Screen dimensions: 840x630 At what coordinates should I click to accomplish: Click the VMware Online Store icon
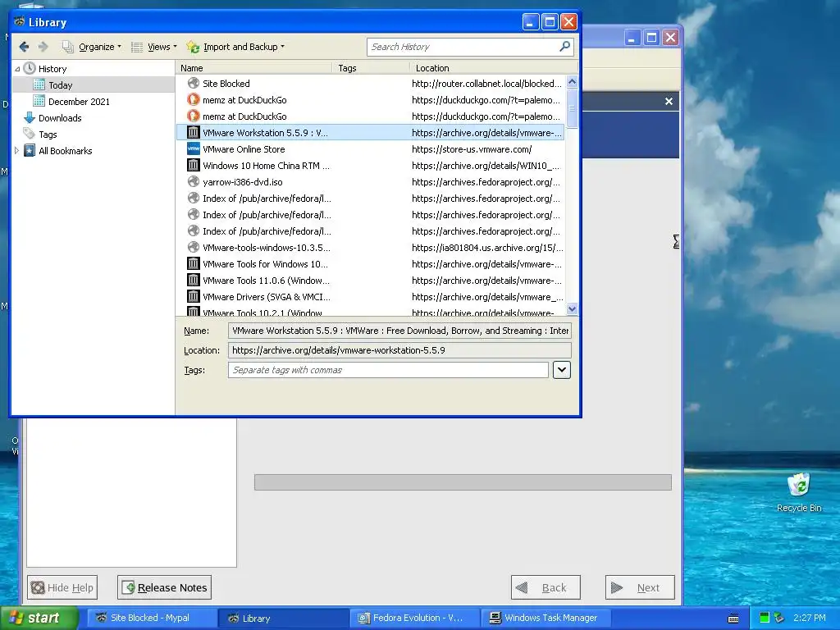point(194,149)
